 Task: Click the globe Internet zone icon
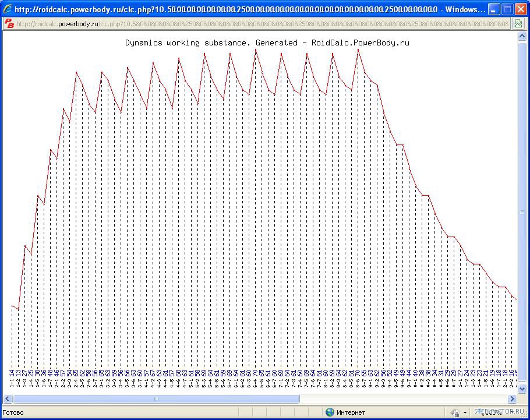[x=330, y=412]
